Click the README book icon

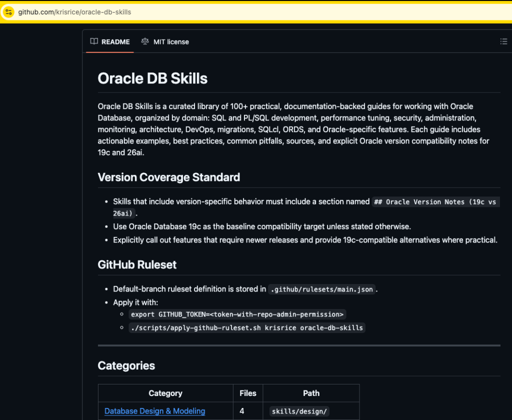[94, 41]
